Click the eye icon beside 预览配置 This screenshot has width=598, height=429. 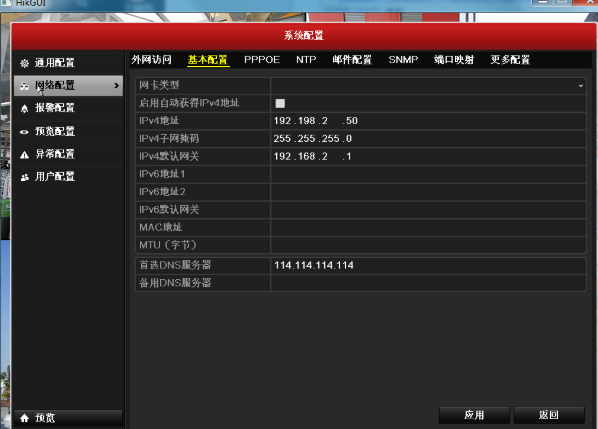(x=24, y=132)
